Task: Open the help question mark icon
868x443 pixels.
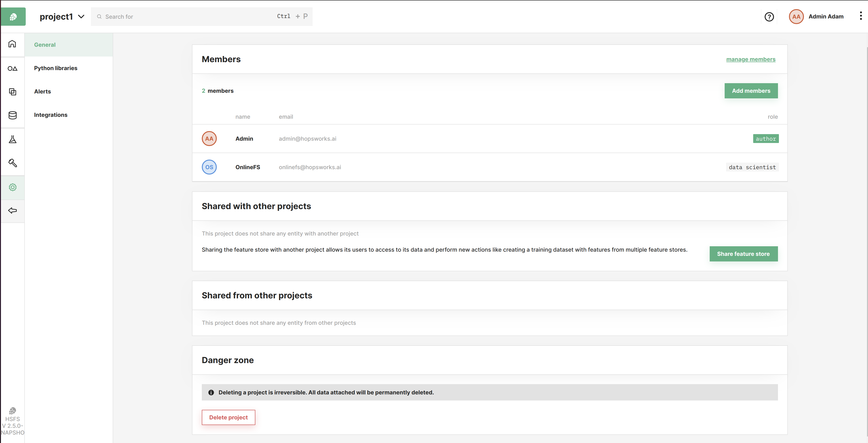Action: click(769, 17)
